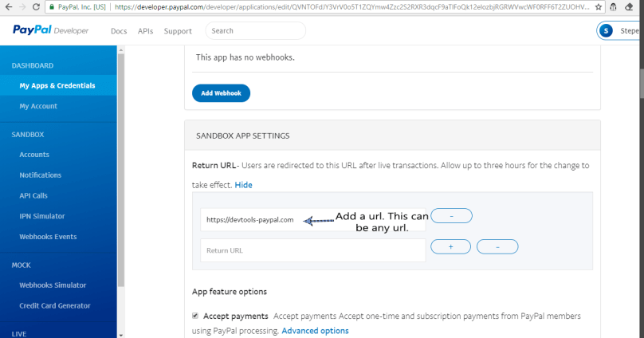Open IPN Simulator from the sidebar

pos(42,216)
